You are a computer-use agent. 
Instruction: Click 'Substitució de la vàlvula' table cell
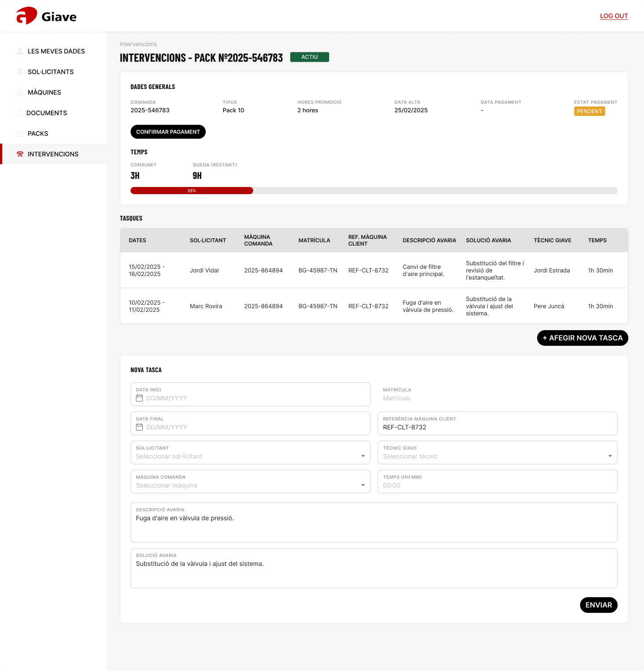coord(490,306)
